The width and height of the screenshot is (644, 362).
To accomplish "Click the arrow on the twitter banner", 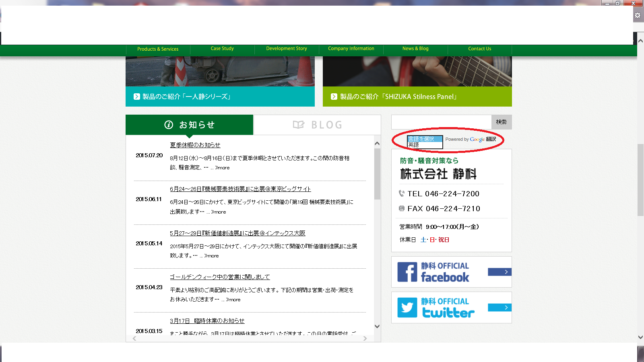I will tap(500, 307).
